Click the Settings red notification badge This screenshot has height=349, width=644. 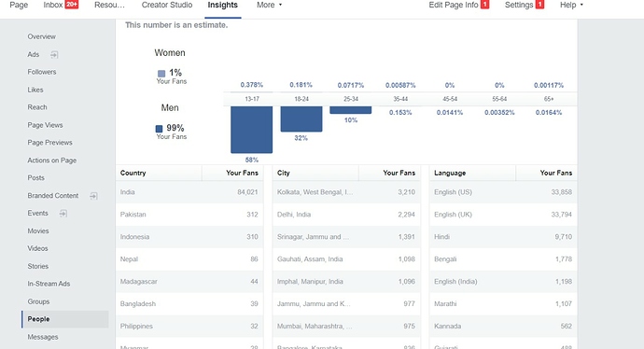(539, 5)
